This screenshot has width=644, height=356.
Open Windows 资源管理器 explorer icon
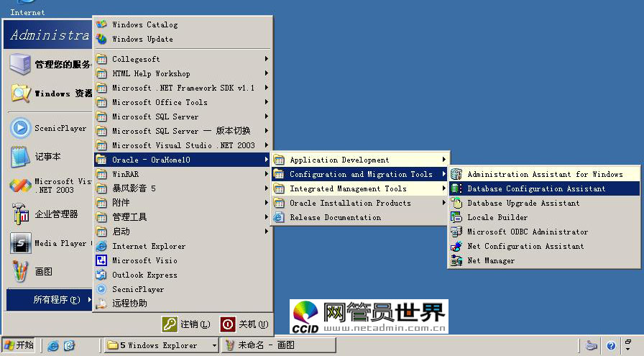click(20, 93)
